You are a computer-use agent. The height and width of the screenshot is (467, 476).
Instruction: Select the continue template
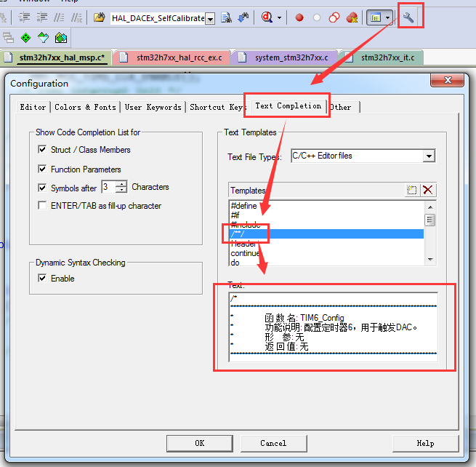coord(326,253)
